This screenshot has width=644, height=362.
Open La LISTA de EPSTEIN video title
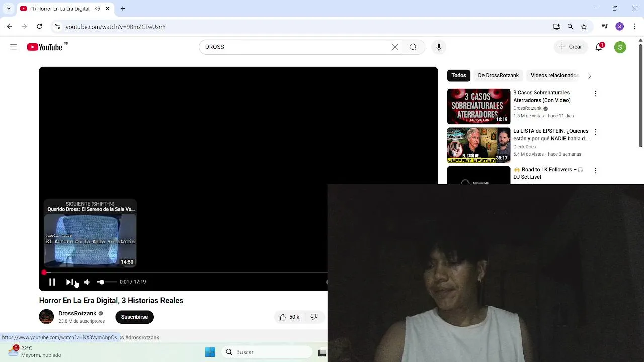[x=551, y=135]
